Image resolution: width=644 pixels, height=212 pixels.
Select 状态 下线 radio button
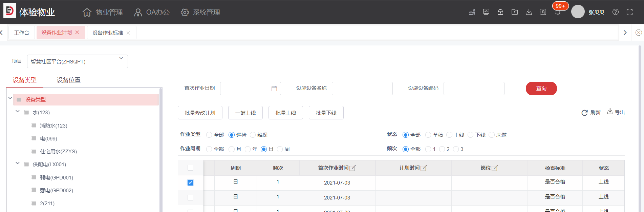coord(470,135)
